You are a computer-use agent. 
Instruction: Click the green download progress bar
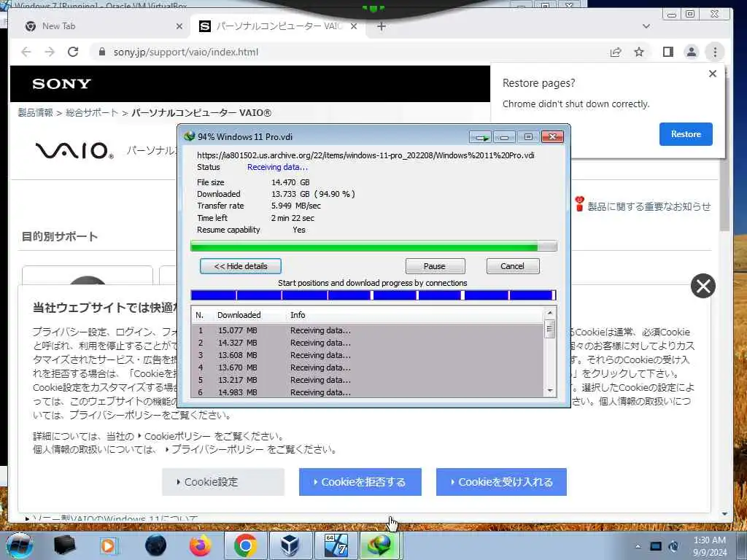pyautogui.click(x=373, y=246)
